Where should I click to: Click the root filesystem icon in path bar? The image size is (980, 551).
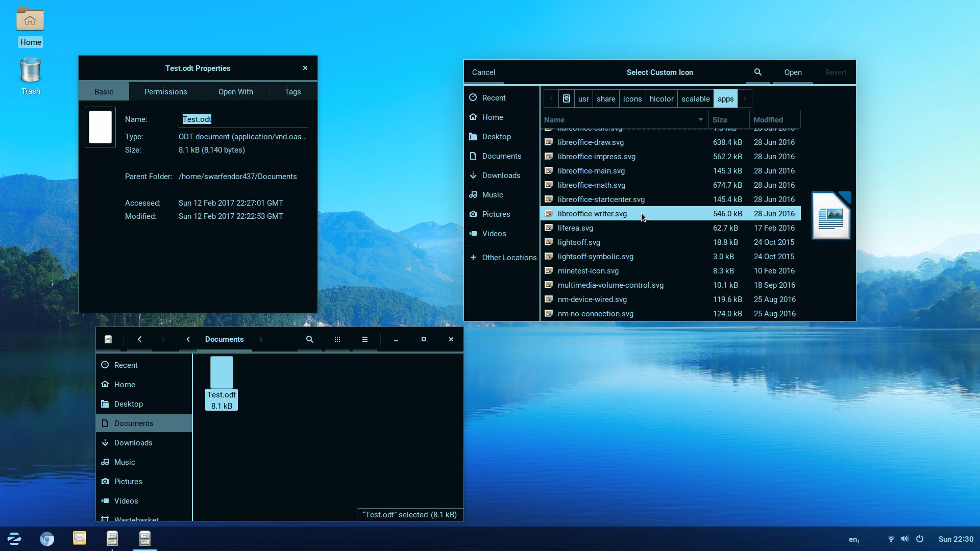click(566, 99)
